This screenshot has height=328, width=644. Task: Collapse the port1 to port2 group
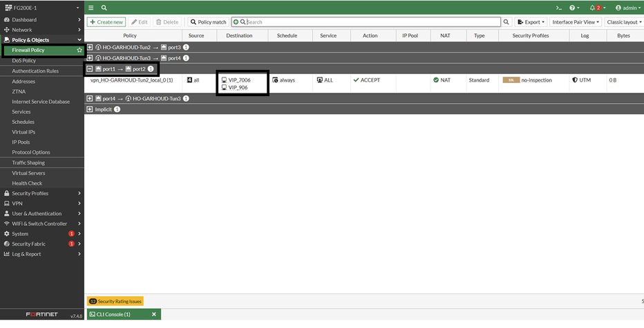click(x=90, y=69)
